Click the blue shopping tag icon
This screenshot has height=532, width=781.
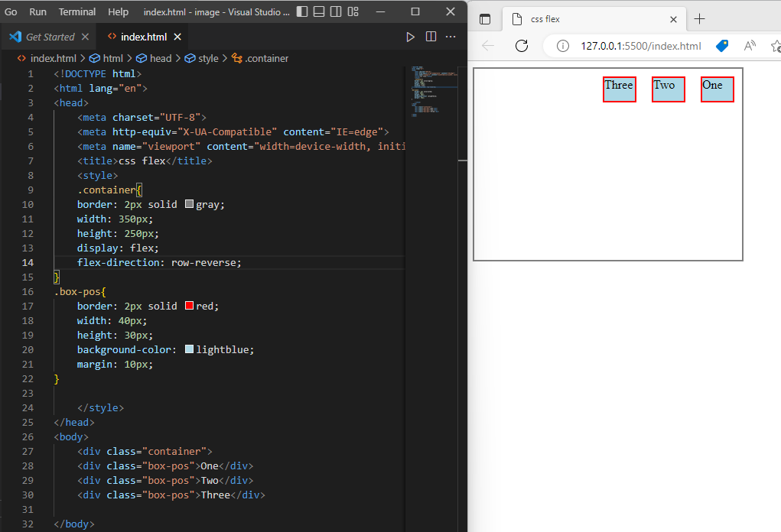click(722, 47)
